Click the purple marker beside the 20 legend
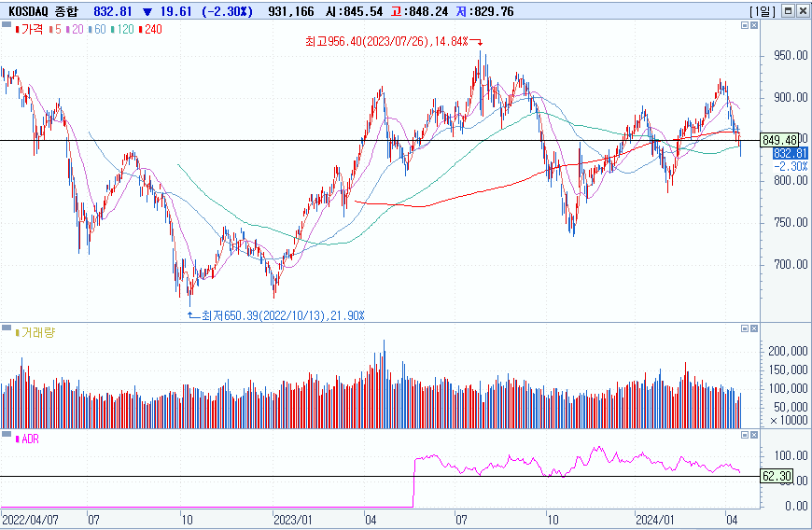Screen dimensions: 812x530 68,30
